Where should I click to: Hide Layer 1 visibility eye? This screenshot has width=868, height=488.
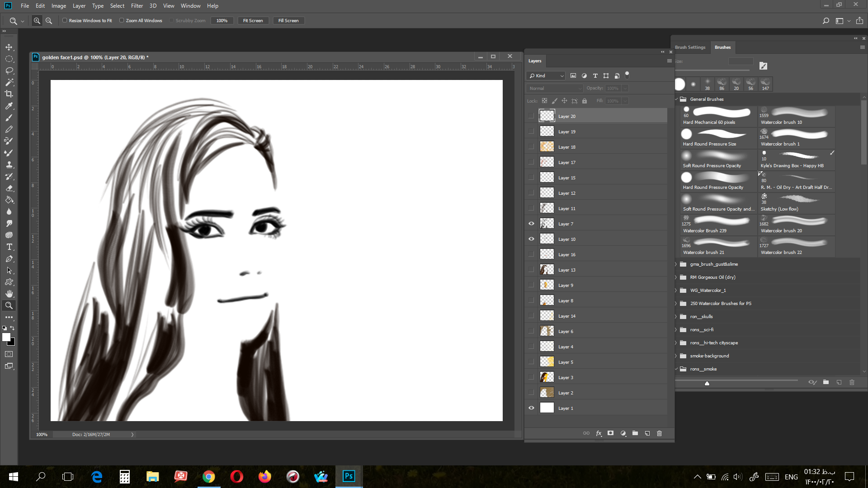click(531, 408)
